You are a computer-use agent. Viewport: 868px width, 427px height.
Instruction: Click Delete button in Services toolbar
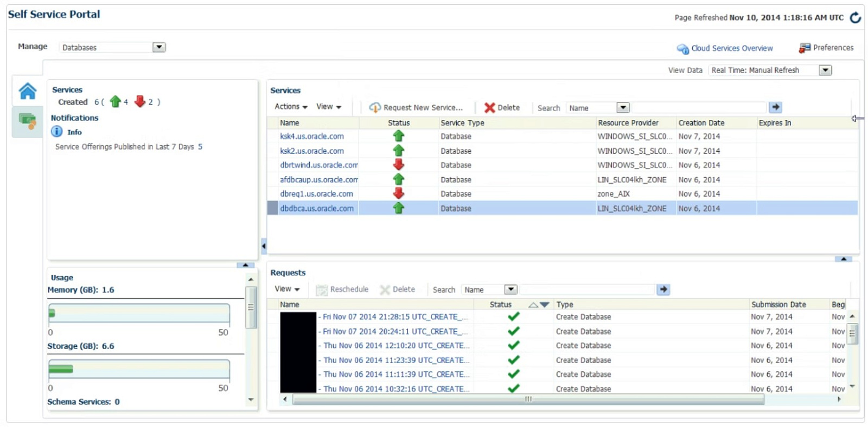pos(502,107)
